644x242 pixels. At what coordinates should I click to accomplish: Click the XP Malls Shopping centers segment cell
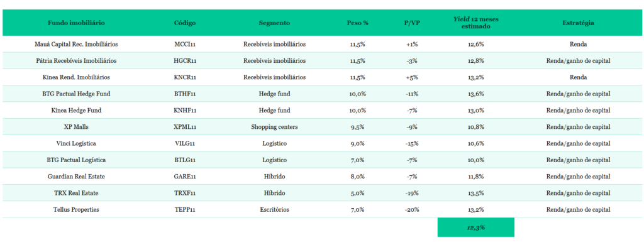pos(274,127)
